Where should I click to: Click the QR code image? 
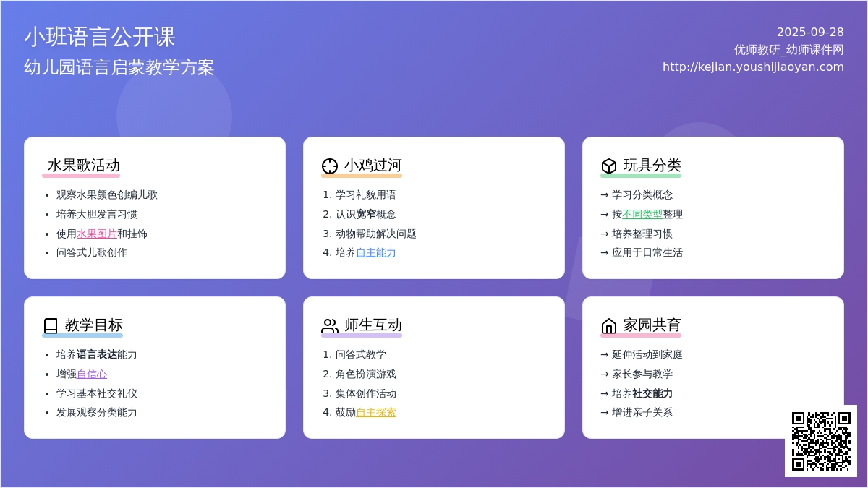[820, 441]
